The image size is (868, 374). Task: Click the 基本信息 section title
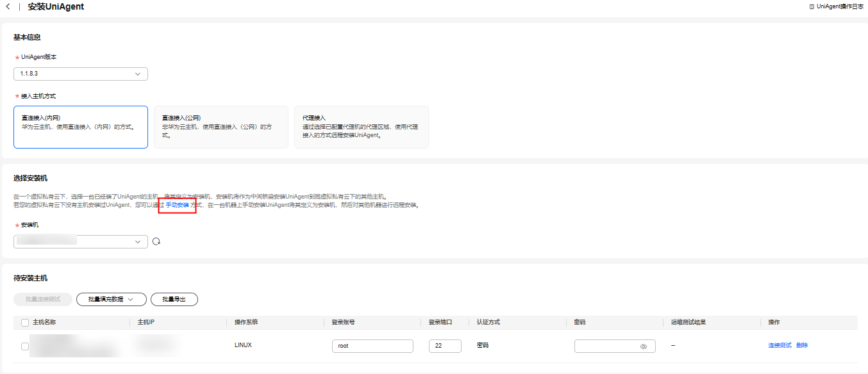[28, 37]
